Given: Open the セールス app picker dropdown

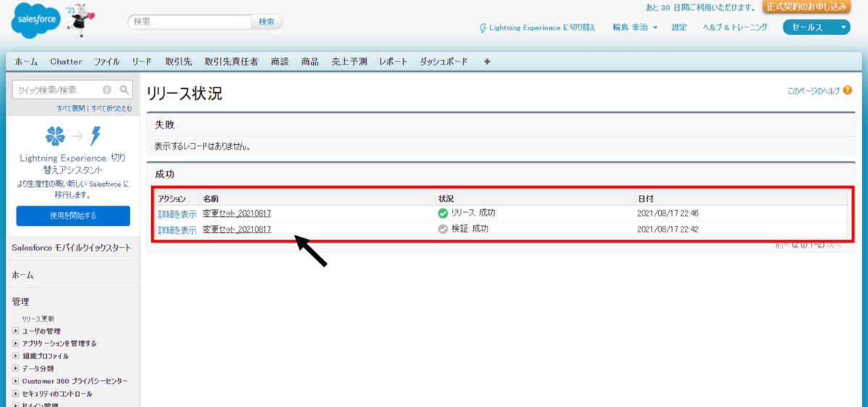Looking at the screenshot, I should point(817,28).
